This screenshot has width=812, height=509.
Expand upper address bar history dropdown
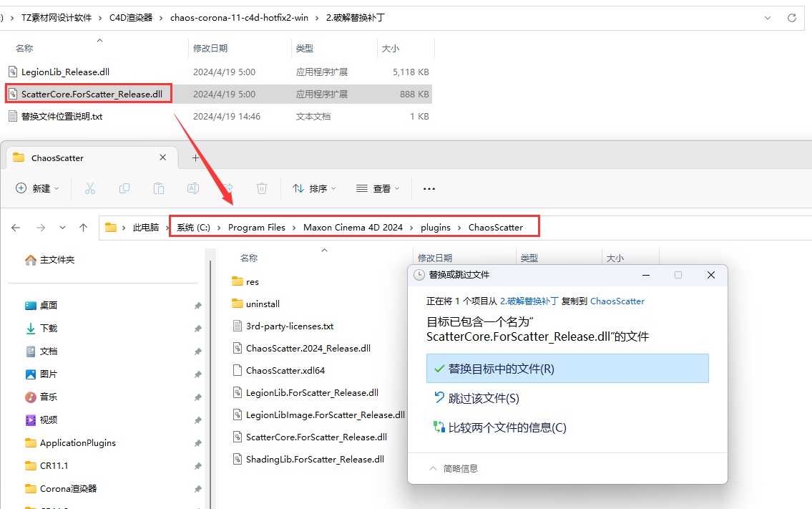(768, 18)
